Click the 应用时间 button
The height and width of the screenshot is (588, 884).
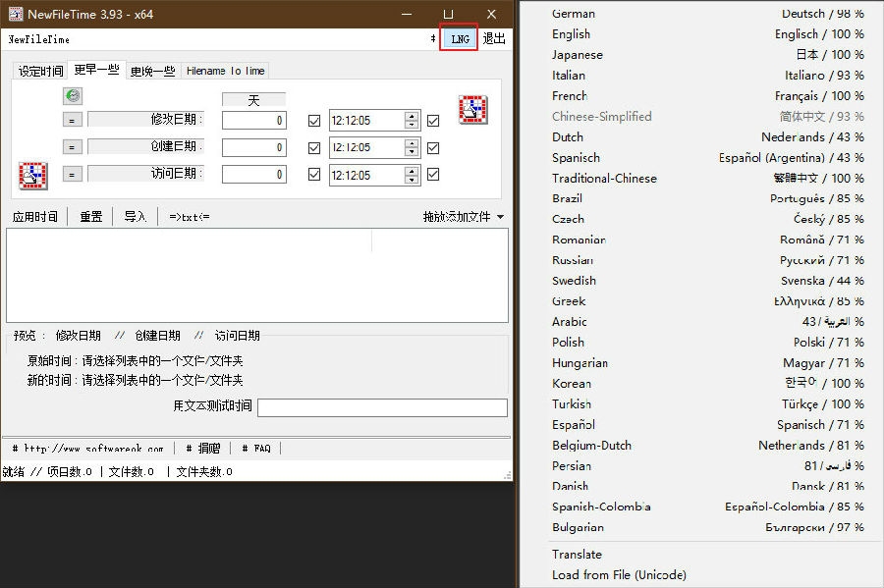[x=35, y=217]
